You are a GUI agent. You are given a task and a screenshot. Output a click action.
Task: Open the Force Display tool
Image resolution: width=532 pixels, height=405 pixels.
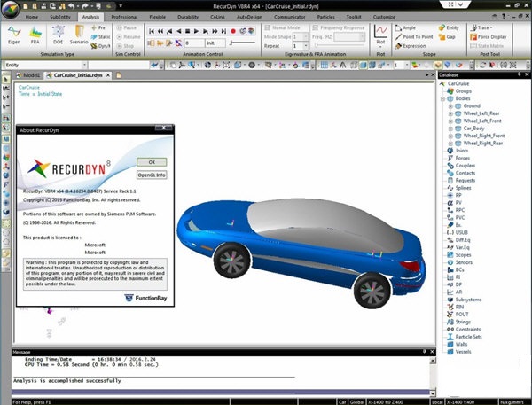(489, 36)
